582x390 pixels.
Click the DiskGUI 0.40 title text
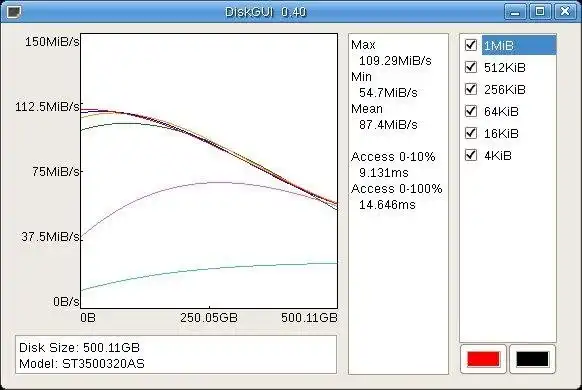266,12
